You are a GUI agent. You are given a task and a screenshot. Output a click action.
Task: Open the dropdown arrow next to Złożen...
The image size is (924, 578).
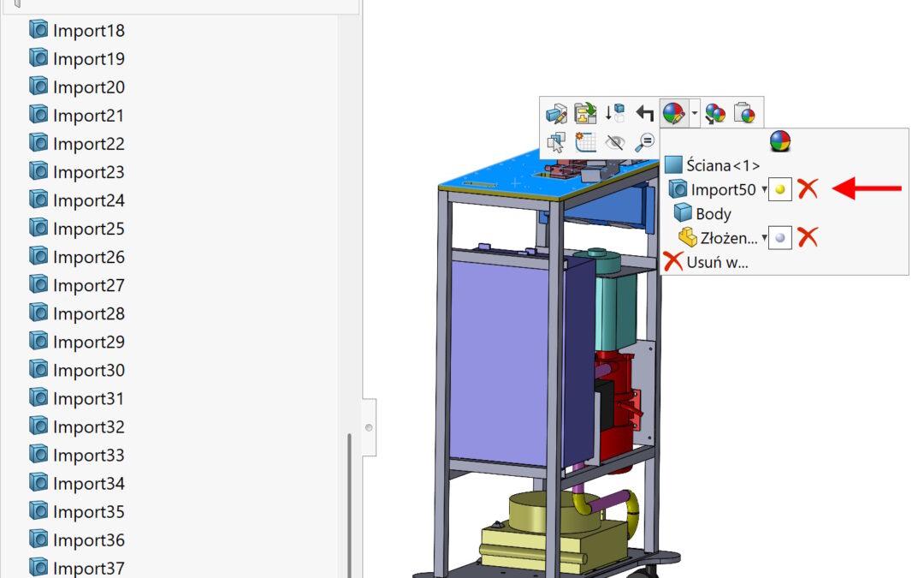pos(764,238)
